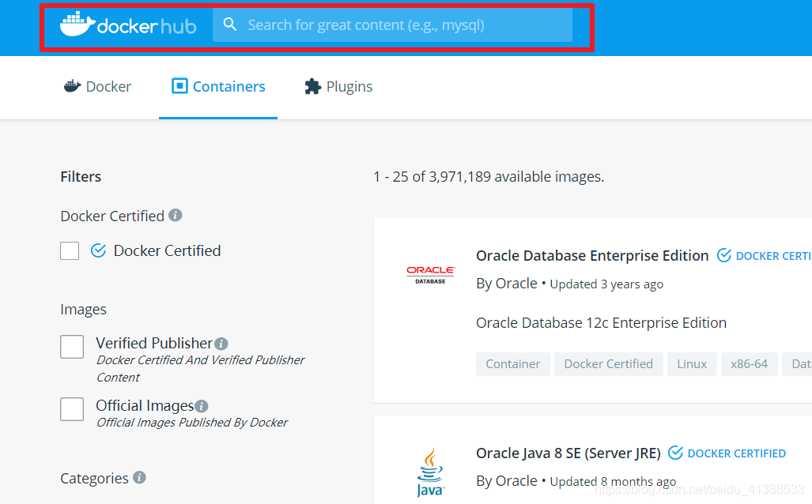Click inside the search input field
This screenshot has height=504, width=812.
[395, 24]
